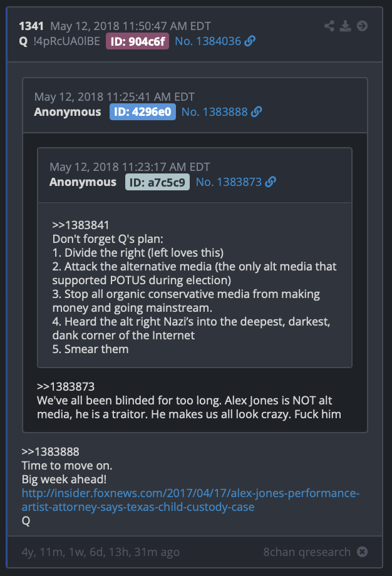
Task: Click the 8chan qresearch board label
Action: (x=307, y=552)
